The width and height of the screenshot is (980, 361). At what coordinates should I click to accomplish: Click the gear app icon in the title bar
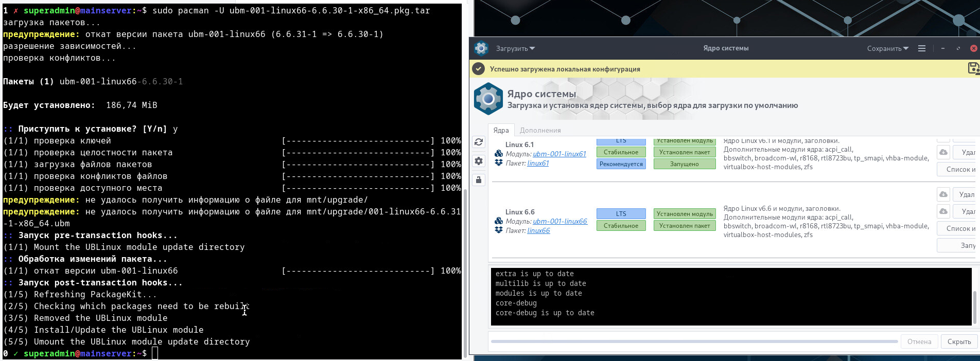481,48
